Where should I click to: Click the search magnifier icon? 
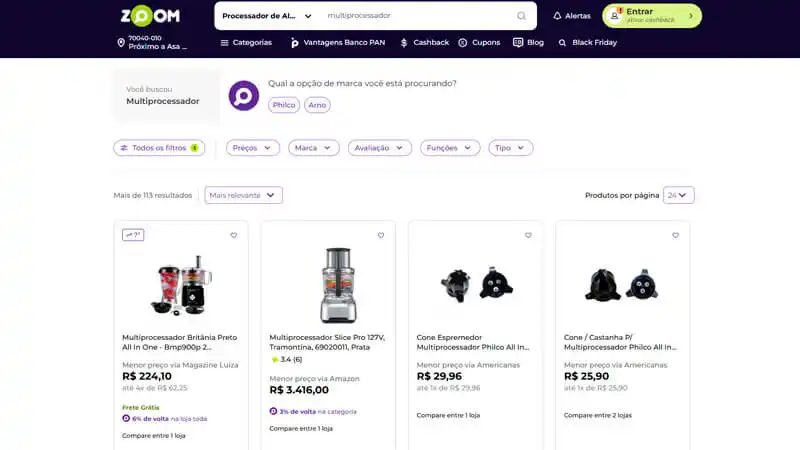point(521,16)
